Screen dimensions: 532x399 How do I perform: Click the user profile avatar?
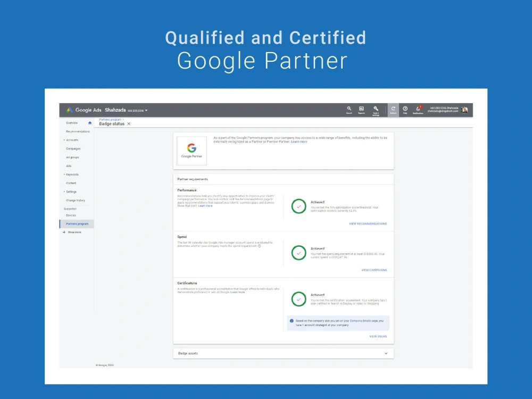click(x=464, y=110)
